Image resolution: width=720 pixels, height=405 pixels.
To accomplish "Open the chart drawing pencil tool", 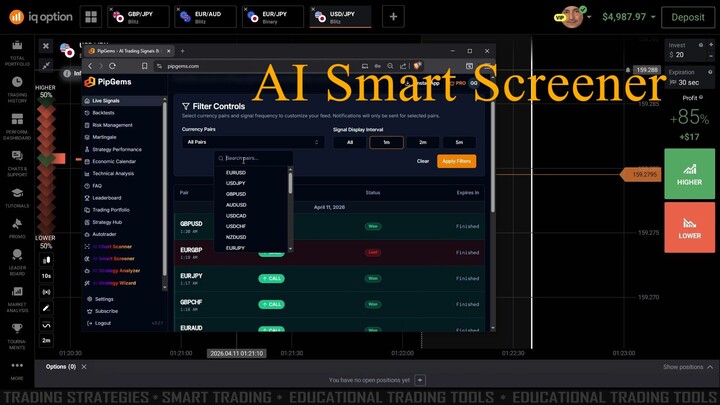I will click(x=46, y=308).
